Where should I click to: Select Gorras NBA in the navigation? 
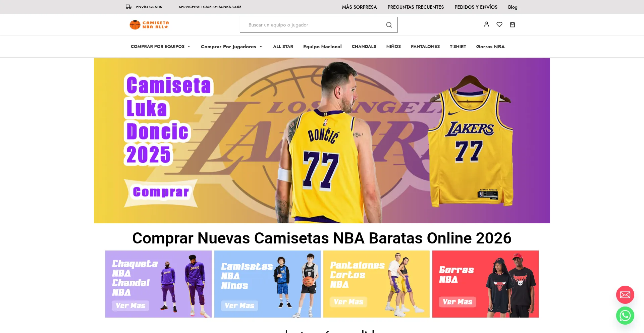coord(490,47)
